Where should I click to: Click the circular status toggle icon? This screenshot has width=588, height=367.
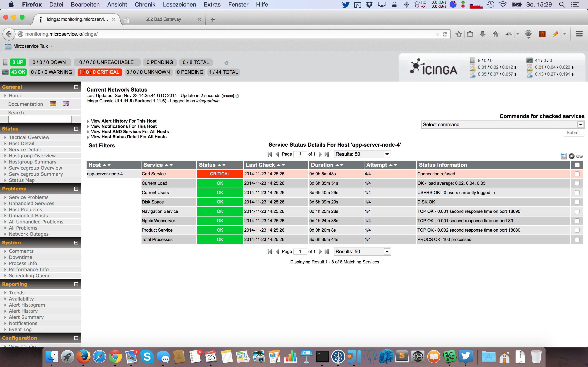pos(571,156)
